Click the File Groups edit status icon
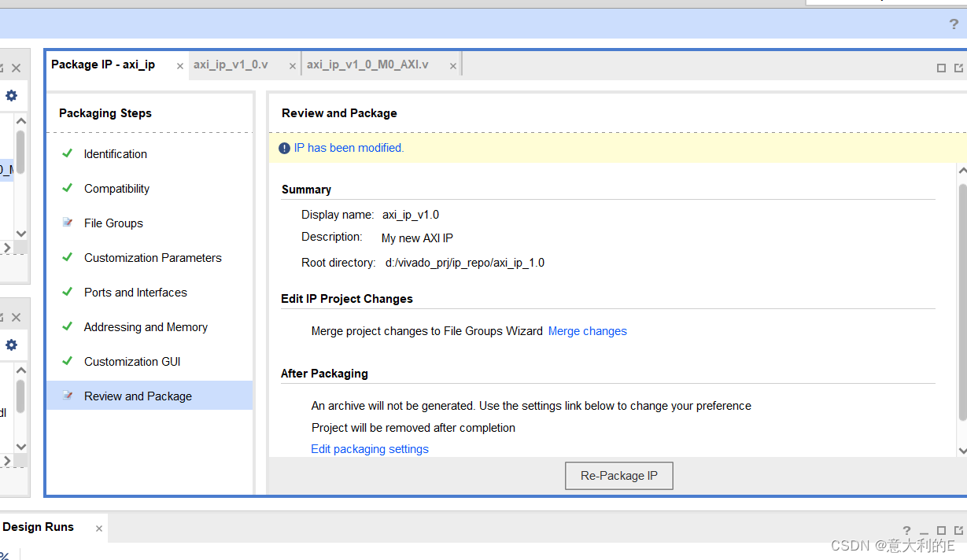The height and width of the screenshot is (560, 967). pyautogui.click(x=68, y=223)
